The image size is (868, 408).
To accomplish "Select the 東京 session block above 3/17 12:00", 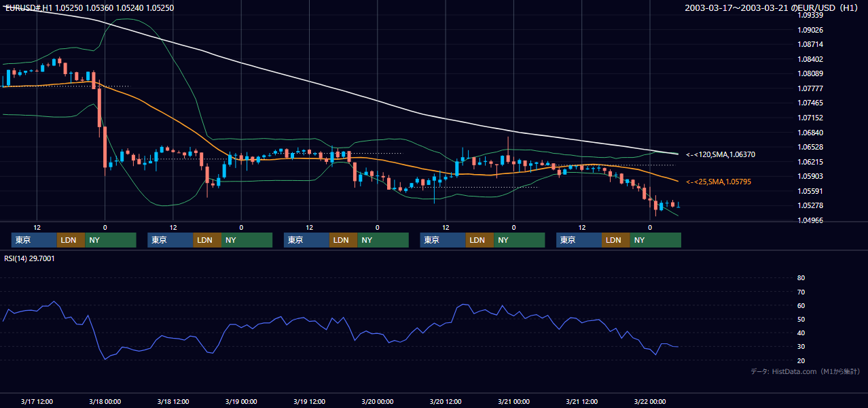I will 34,240.
